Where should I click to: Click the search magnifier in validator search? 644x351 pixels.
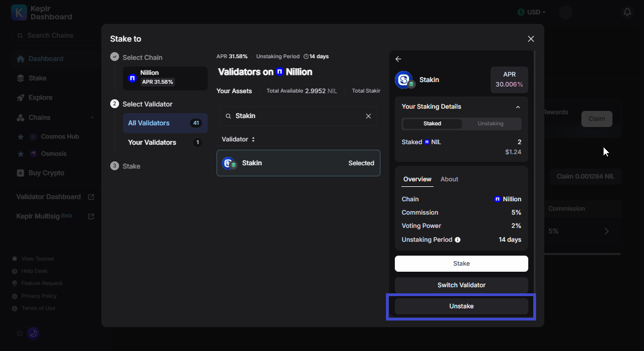pos(228,116)
